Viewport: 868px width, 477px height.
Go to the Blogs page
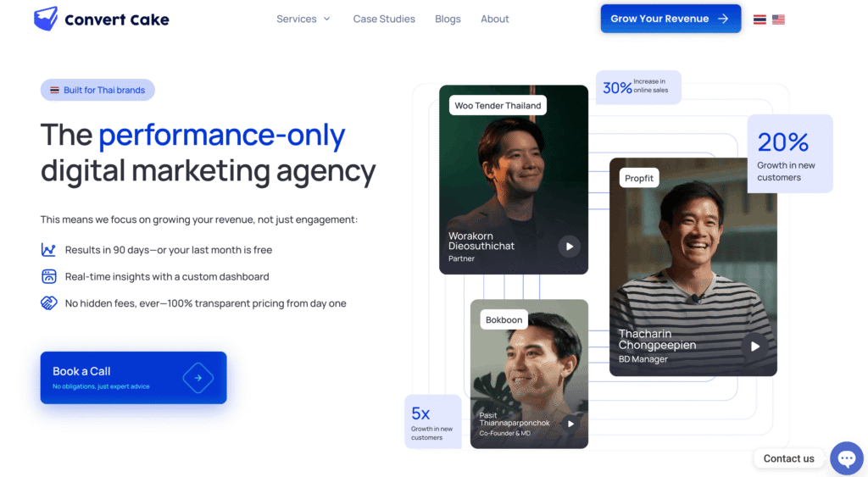coord(448,19)
